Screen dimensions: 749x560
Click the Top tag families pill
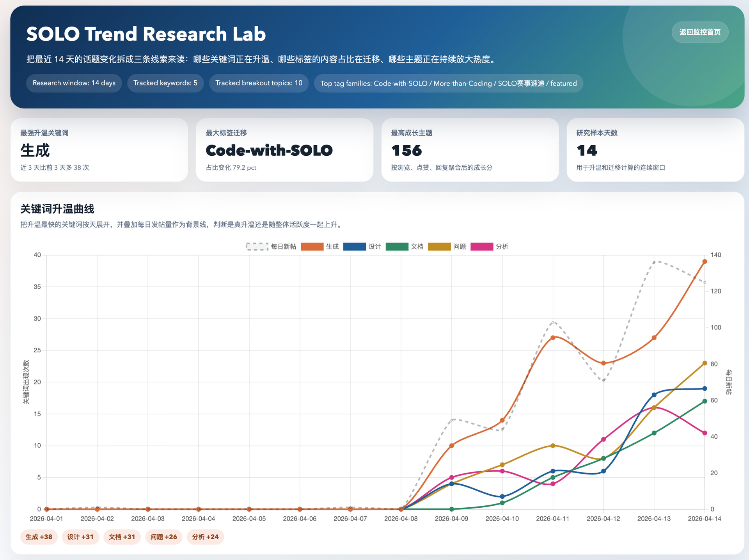coord(448,83)
